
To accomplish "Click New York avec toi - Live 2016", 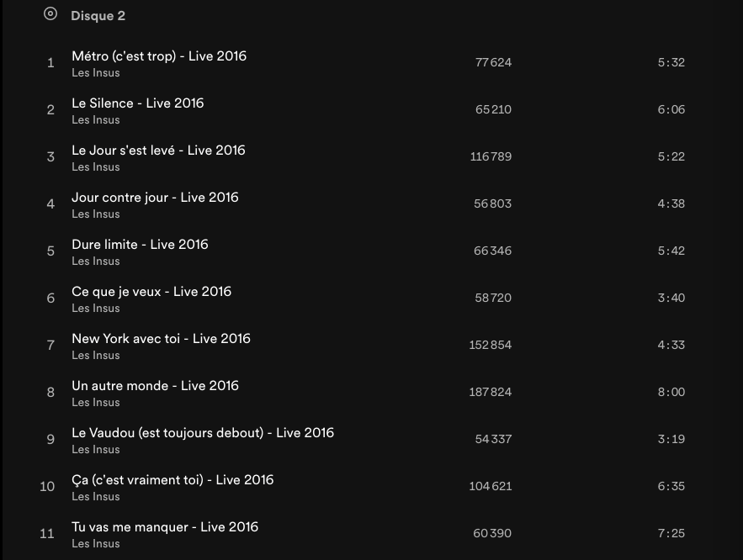I will tap(161, 339).
